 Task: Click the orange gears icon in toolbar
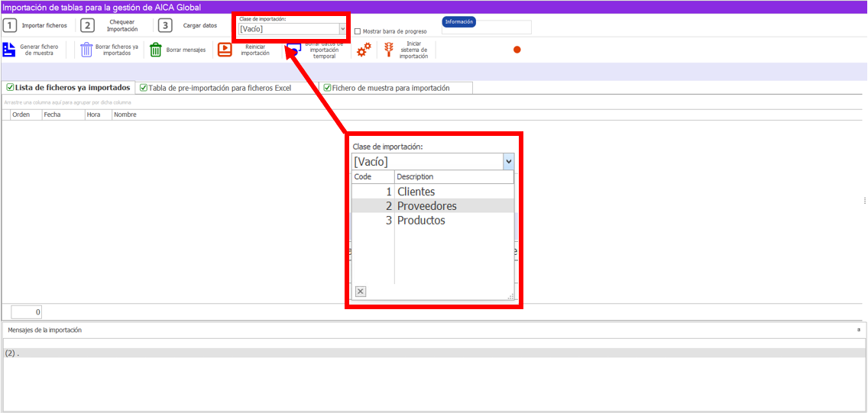[364, 50]
